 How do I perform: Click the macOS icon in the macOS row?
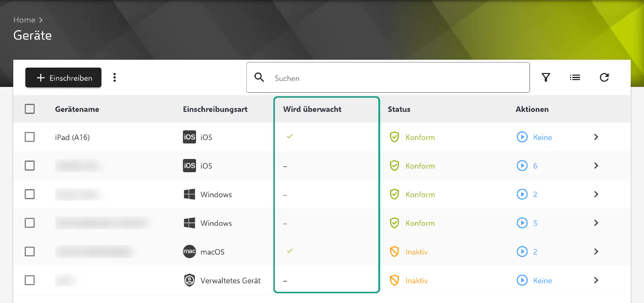pyautogui.click(x=190, y=251)
